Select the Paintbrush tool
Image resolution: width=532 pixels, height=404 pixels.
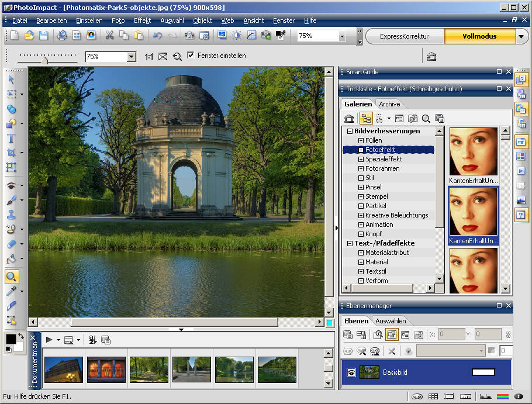coord(11,200)
